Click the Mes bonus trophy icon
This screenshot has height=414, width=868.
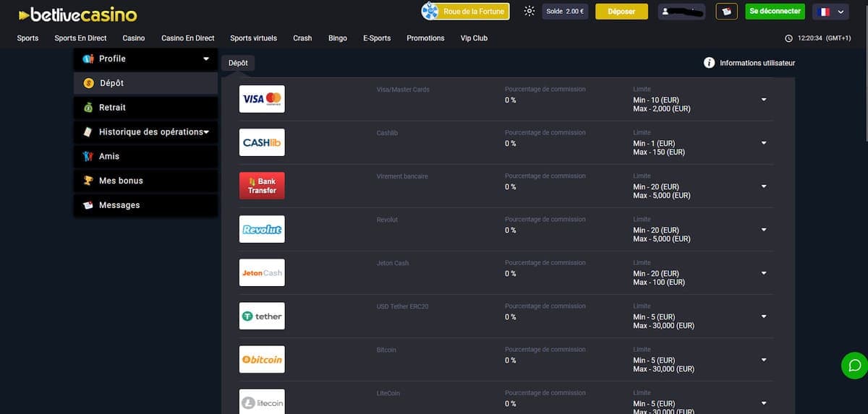(88, 181)
